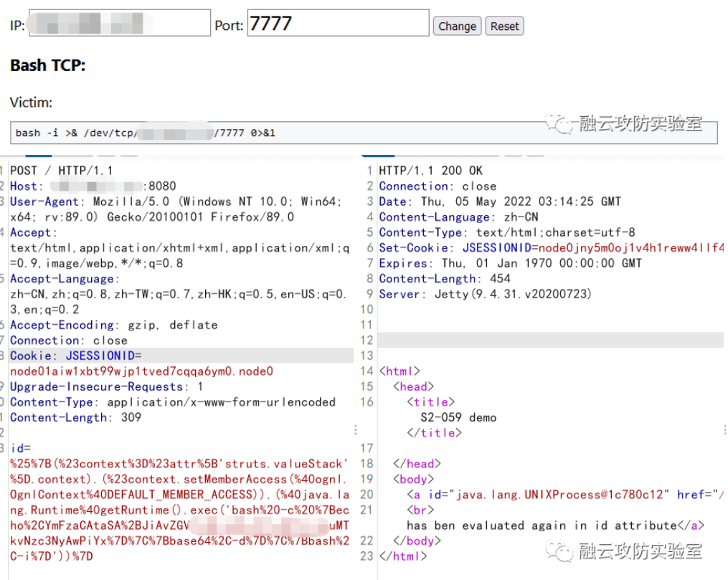The image size is (728, 580).
Task: Click 'Content-Language: zh-CN' response header
Action: [x=459, y=217]
